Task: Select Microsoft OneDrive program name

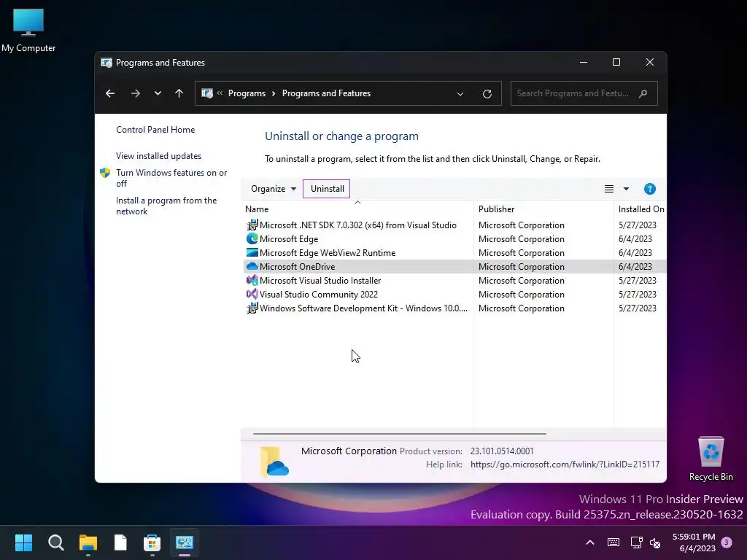Action: coord(298,266)
